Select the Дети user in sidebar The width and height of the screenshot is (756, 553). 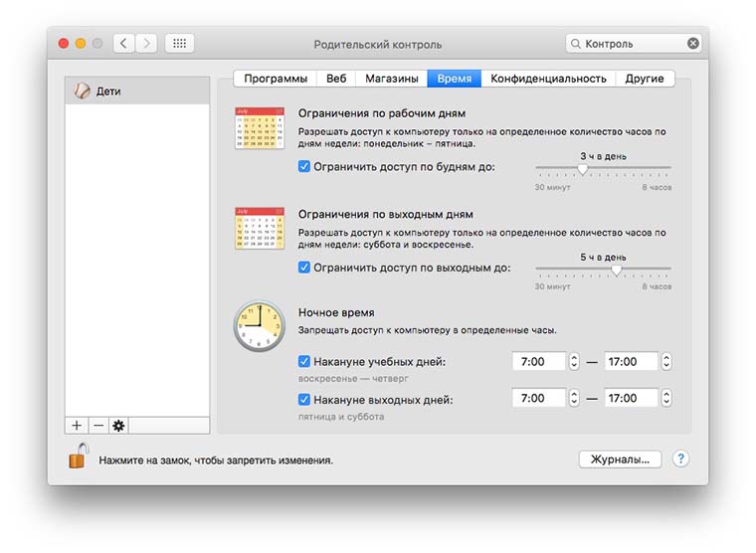click(137, 91)
